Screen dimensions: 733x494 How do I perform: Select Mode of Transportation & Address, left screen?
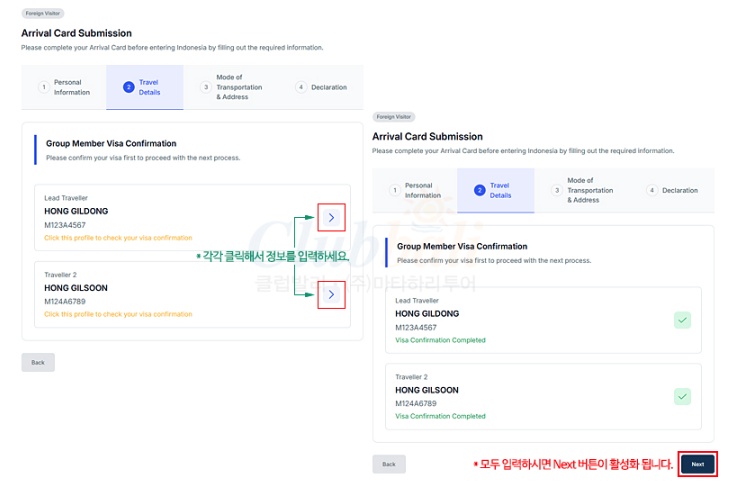pyautogui.click(x=231, y=87)
